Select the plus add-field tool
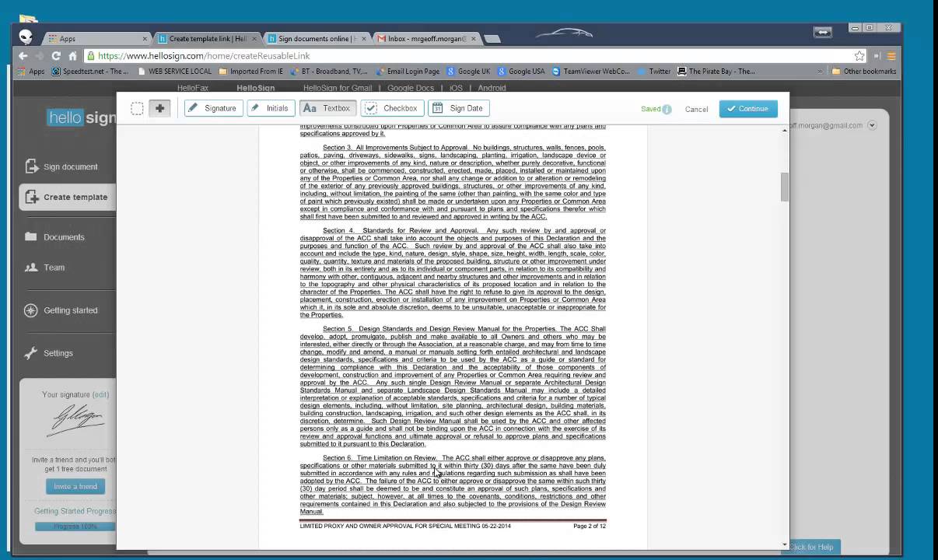Screen dimensions: 938x560 (159, 109)
